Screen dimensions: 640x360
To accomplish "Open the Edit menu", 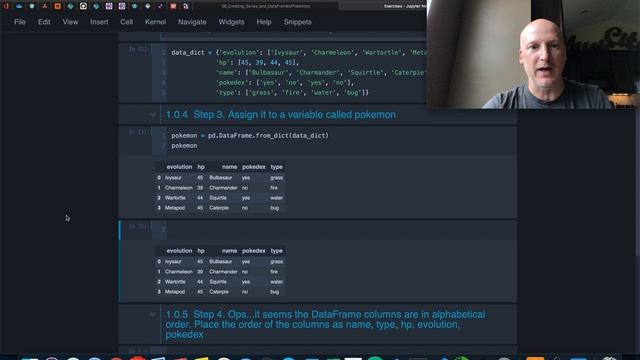I will (44, 22).
